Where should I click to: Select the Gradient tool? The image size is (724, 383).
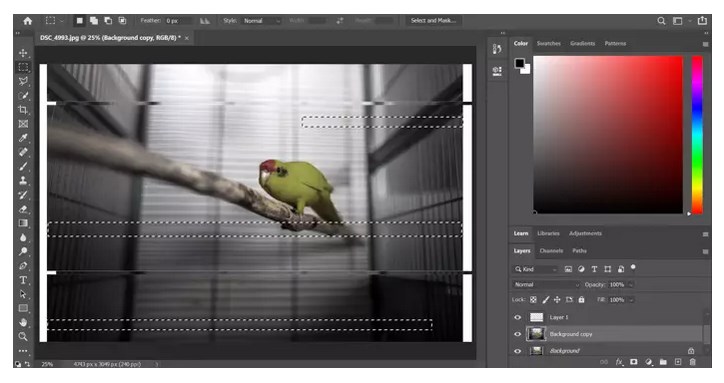[23, 223]
